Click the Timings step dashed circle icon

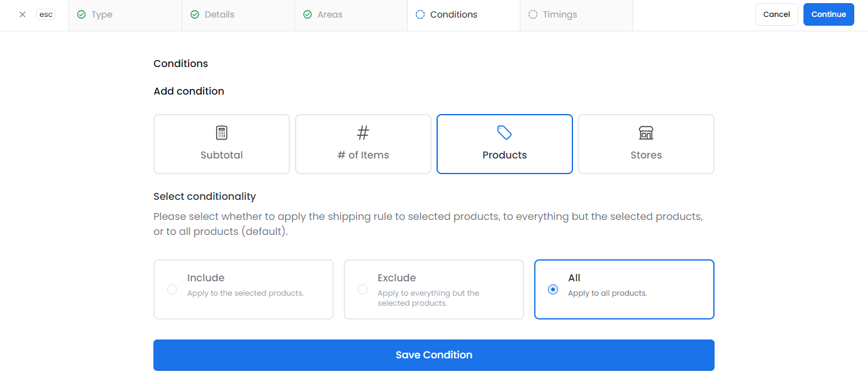pyautogui.click(x=533, y=14)
